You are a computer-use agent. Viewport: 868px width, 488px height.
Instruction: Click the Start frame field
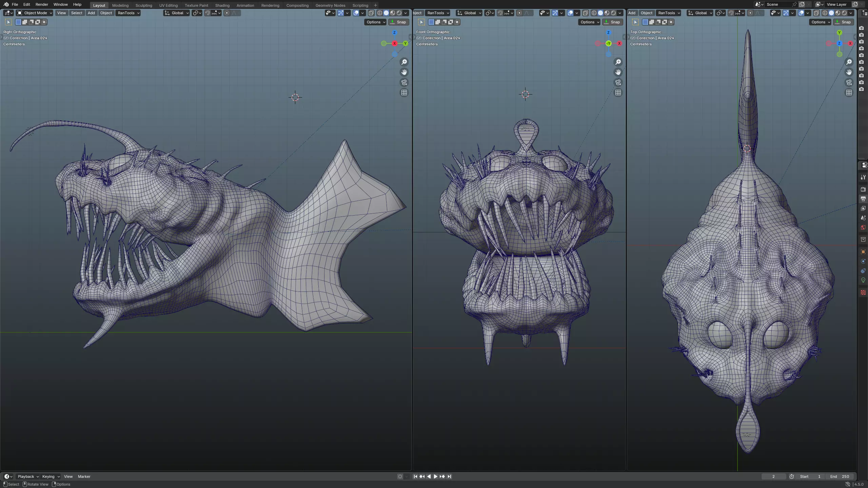pyautogui.click(x=810, y=476)
